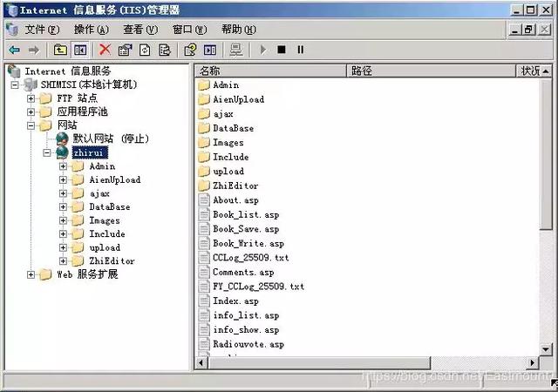Open the 帮助(H) menu
This screenshot has height=392, width=558.
238,30
